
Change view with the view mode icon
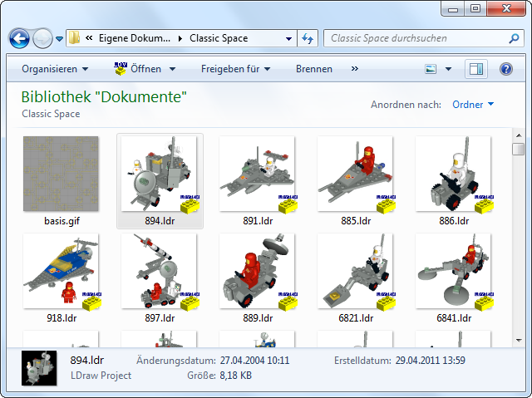pyautogui.click(x=431, y=69)
